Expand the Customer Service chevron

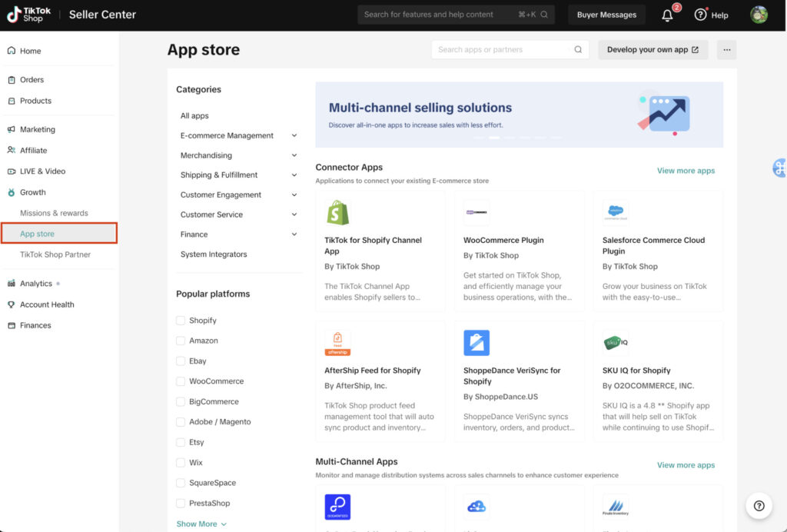294,214
